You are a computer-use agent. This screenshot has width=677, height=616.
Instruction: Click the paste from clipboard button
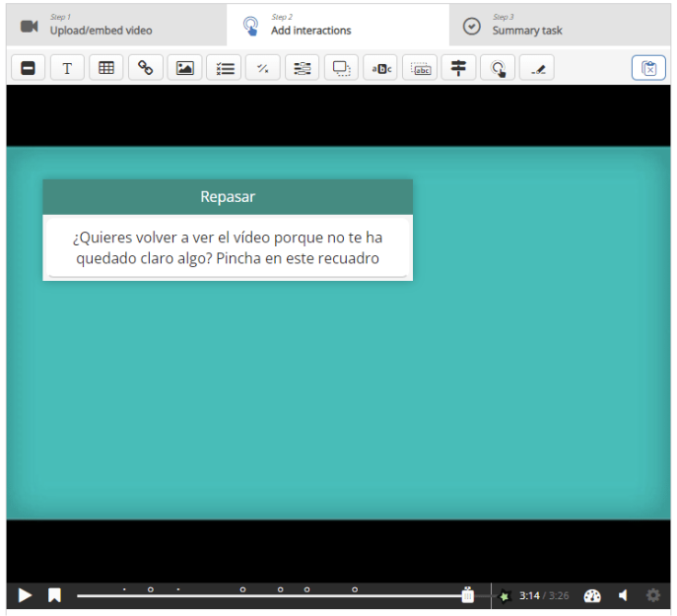(648, 68)
